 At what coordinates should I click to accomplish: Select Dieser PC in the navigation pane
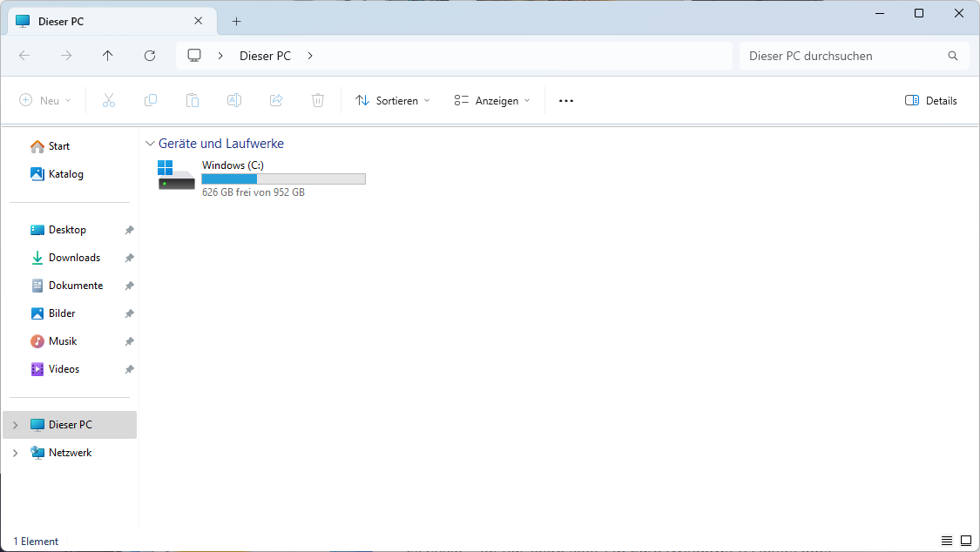click(70, 425)
